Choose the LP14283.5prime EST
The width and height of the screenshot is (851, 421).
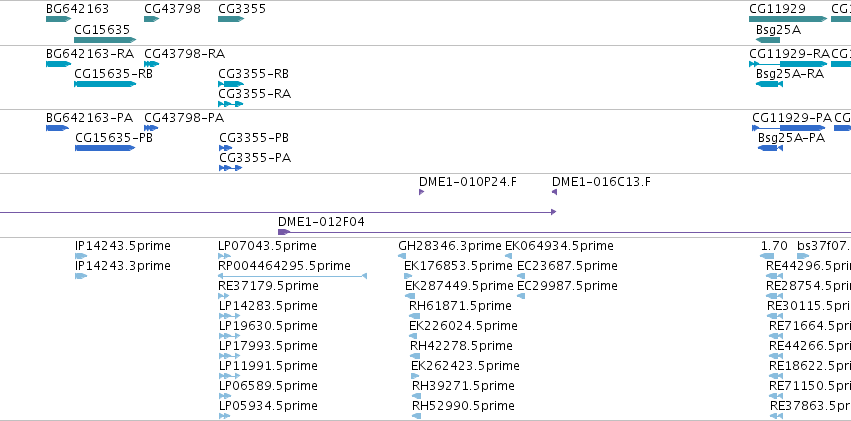pos(230,316)
